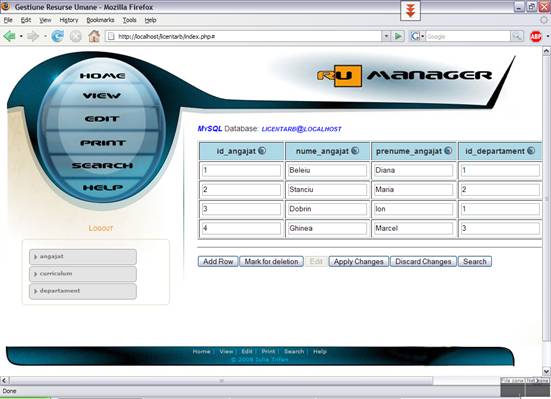The height and width of the screenshot is (399, 551).
Task: Click the footer Search link
Action: [294, 351]
